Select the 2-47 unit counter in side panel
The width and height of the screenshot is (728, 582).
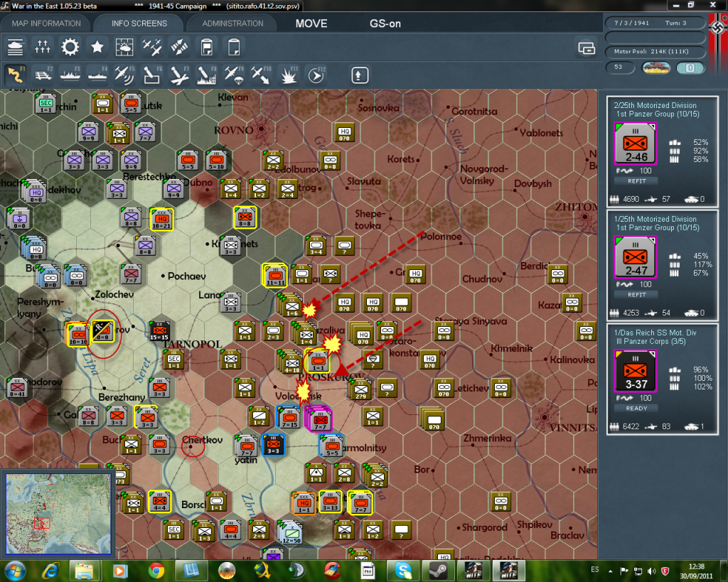(x=636, y=257)
